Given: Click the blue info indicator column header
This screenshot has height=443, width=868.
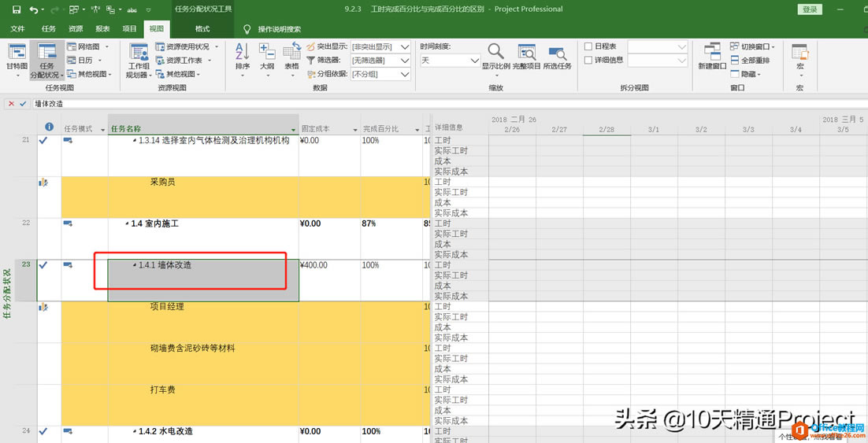Looking at the screenshot, I should 49,127.
